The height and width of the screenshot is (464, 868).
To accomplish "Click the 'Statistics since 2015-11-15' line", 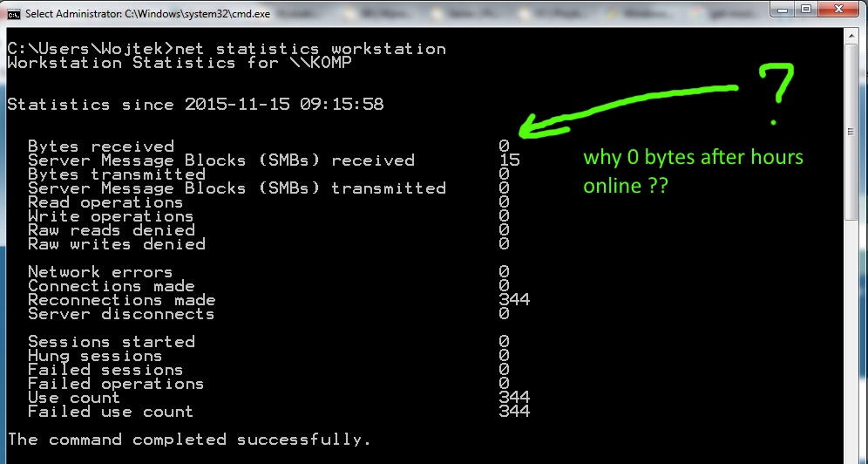I will tap(195, 104).
